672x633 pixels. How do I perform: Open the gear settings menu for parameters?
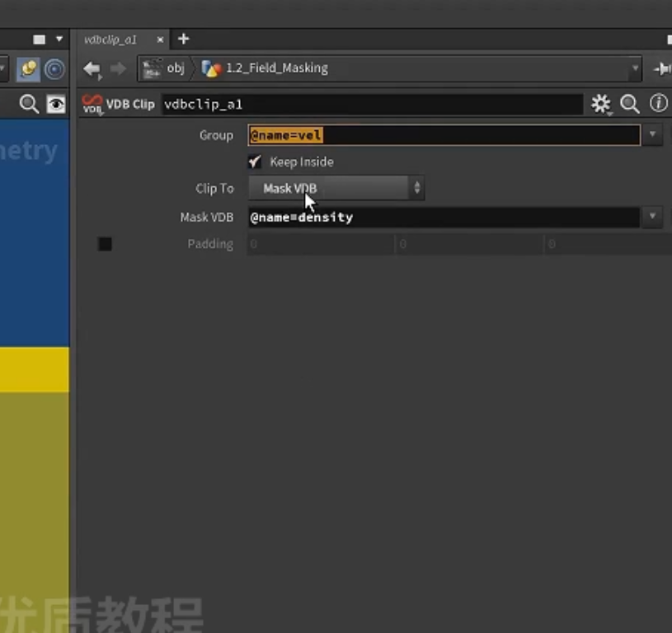tap(601, 104)
